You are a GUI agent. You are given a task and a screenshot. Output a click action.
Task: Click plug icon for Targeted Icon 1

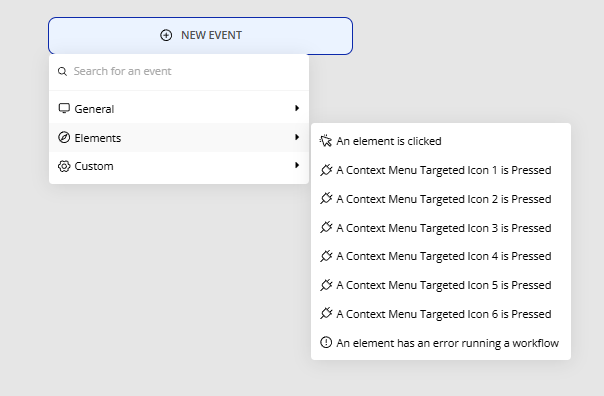click(x=326, y=170)
